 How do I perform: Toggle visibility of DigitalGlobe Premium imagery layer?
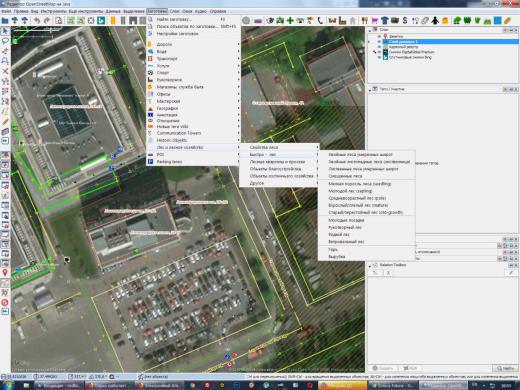(379, 52)
